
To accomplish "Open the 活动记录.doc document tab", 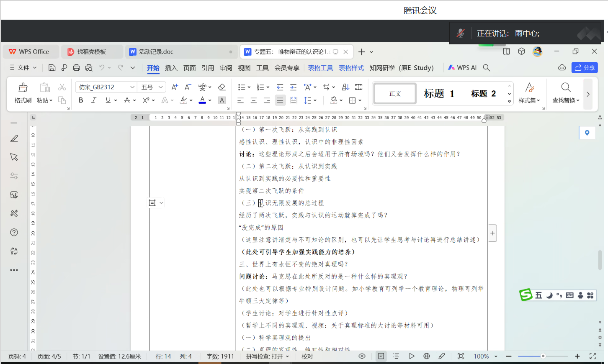I will [x=156, y=52].
